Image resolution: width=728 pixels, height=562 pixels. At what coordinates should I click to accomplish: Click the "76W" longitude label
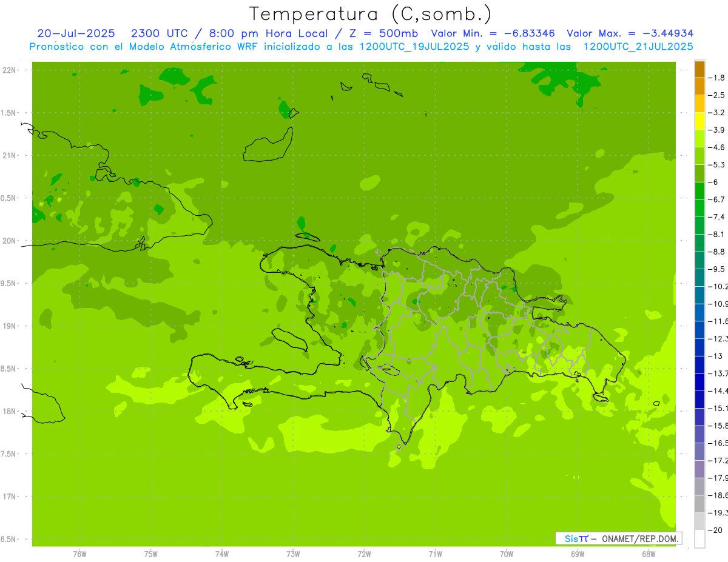point(79,554)
